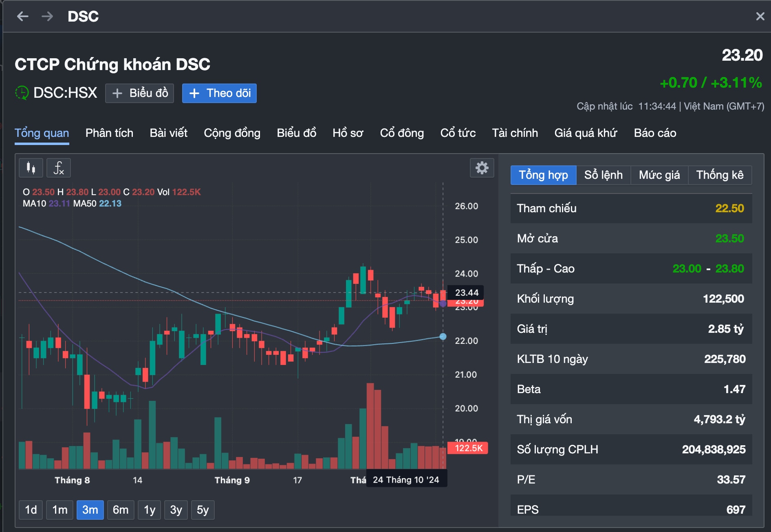Click the green clock icon beside DSC:HSX
Image resolution: width=771 pixels, height=532 pixels.
(22, 93)
